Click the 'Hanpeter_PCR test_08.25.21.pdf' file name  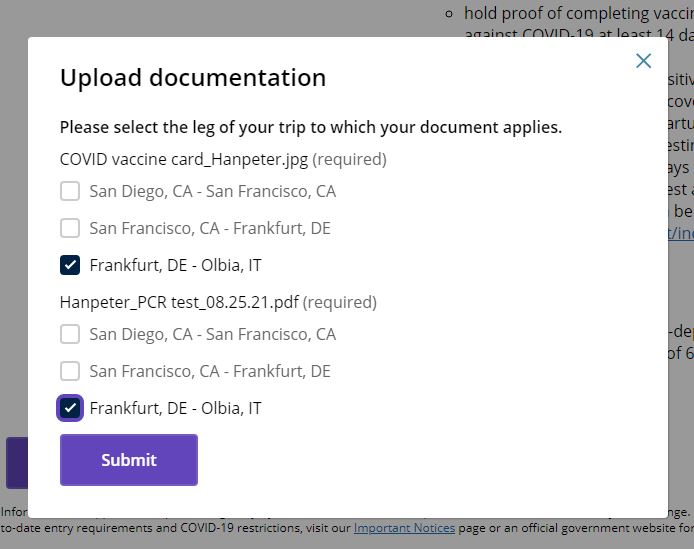(x=179, y=302)
